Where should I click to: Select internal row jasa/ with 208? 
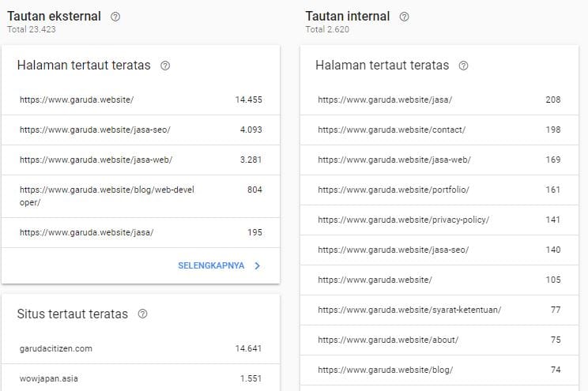pos(439,100)
